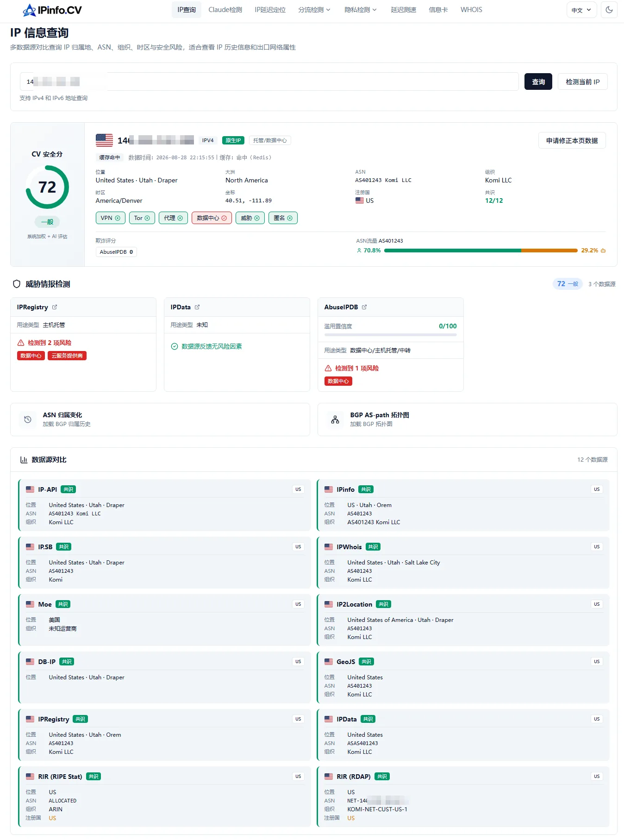Click the 12/12 consensus value
Screen dimensions: 624x840
(494, 201)
